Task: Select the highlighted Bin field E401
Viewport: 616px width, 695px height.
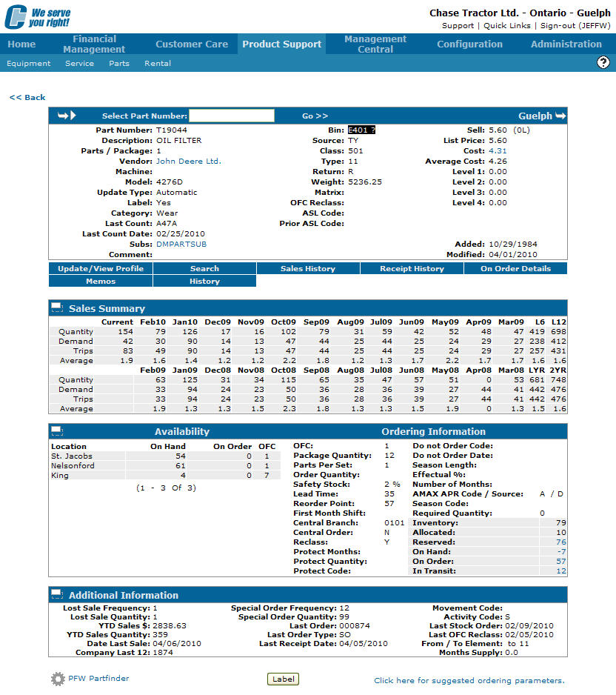Action: 361,130
